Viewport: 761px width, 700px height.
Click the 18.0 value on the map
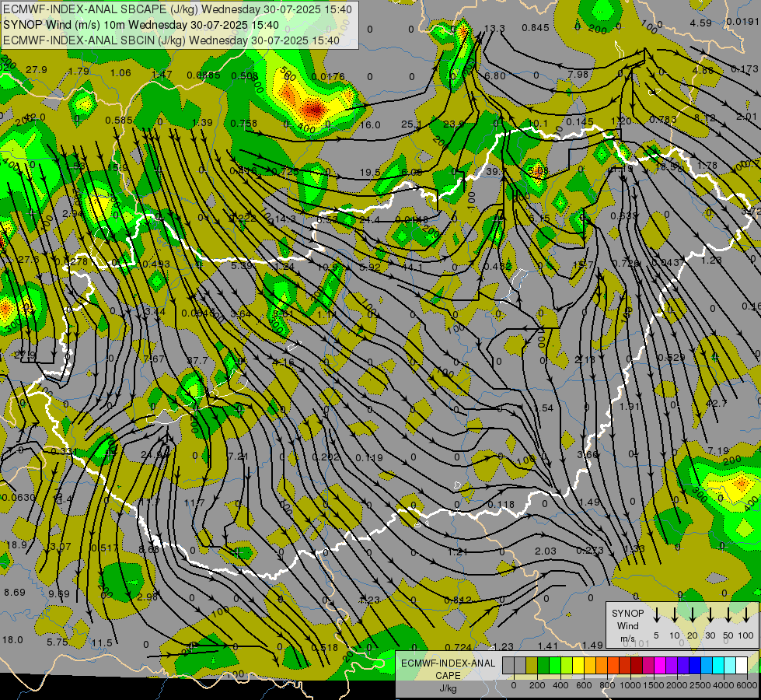[12, 640]
